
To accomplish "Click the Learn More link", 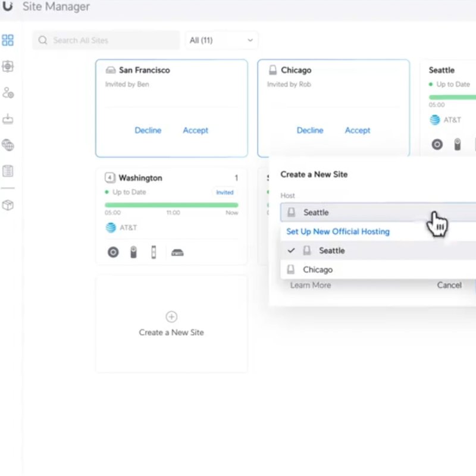I will pos(310,285).
